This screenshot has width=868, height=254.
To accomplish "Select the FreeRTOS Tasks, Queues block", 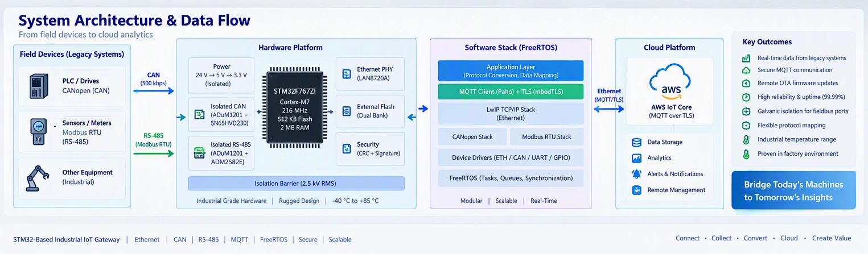I will (511, 178).
